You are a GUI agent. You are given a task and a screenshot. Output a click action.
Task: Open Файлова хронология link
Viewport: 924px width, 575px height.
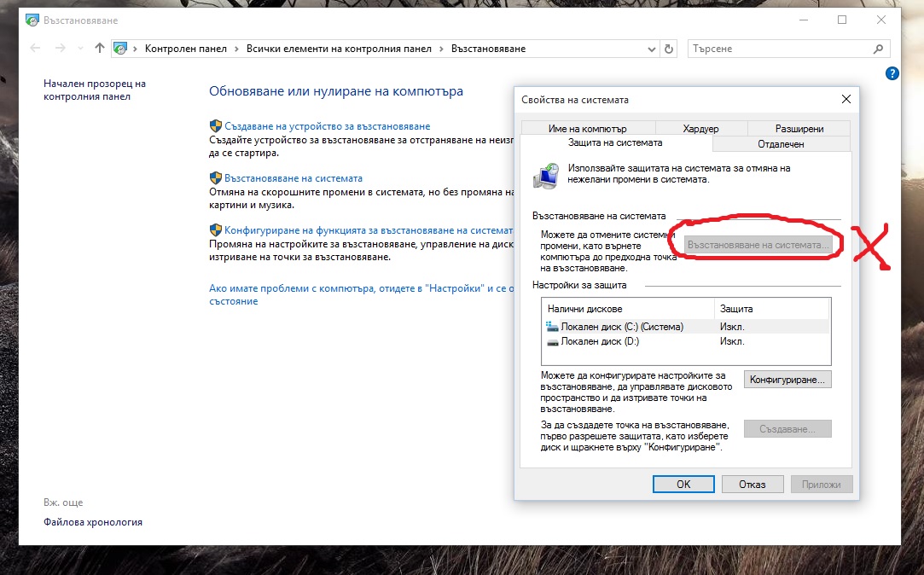click(x=93, y=522)
